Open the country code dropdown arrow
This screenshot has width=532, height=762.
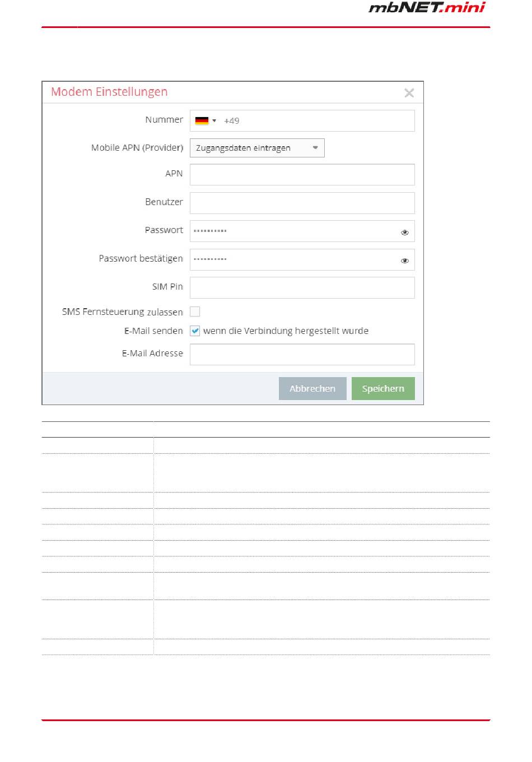click(214, 120)
